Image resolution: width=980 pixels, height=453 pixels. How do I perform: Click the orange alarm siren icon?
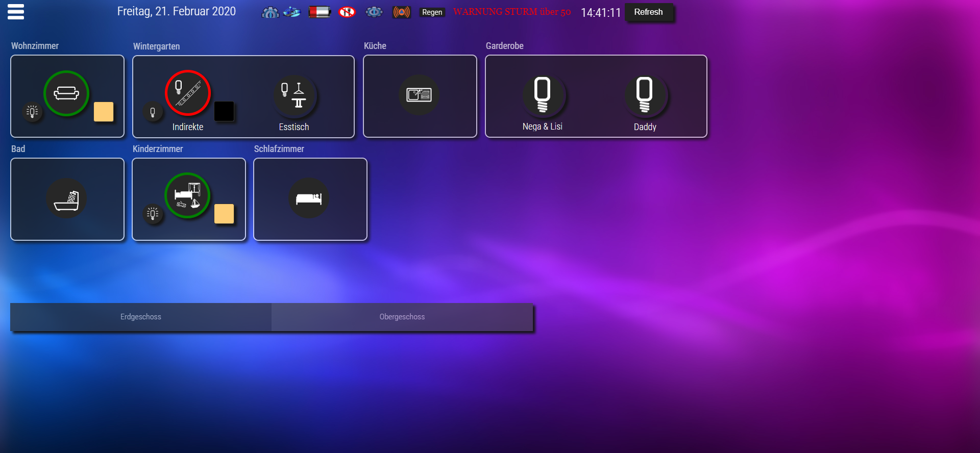coord(401,12)
